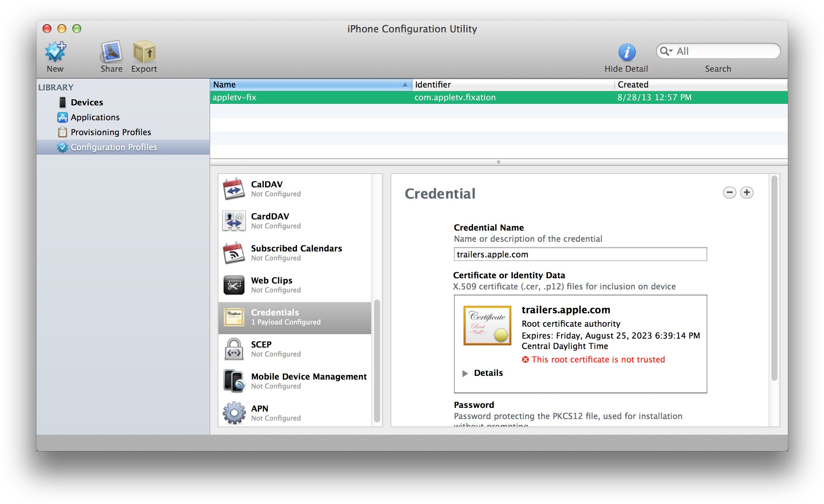The image size is (824, 504).
Task: Click the not trusted red error icon
Action: pyautogui.click(x=525, y=359)
